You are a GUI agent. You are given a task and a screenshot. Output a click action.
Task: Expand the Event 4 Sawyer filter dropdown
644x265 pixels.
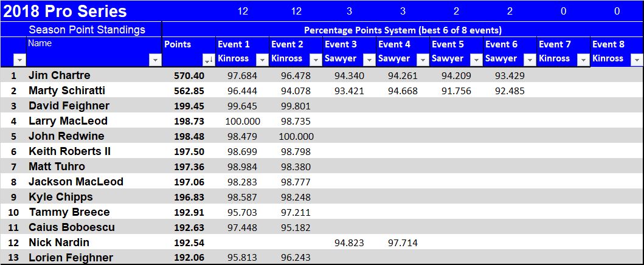[x=423, y=60]
